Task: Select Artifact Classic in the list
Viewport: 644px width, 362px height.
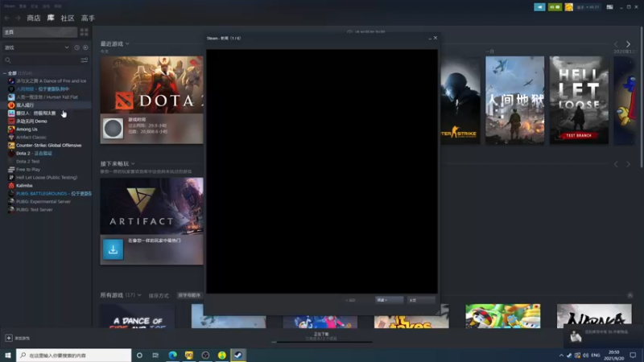Action: click(31, 137)
